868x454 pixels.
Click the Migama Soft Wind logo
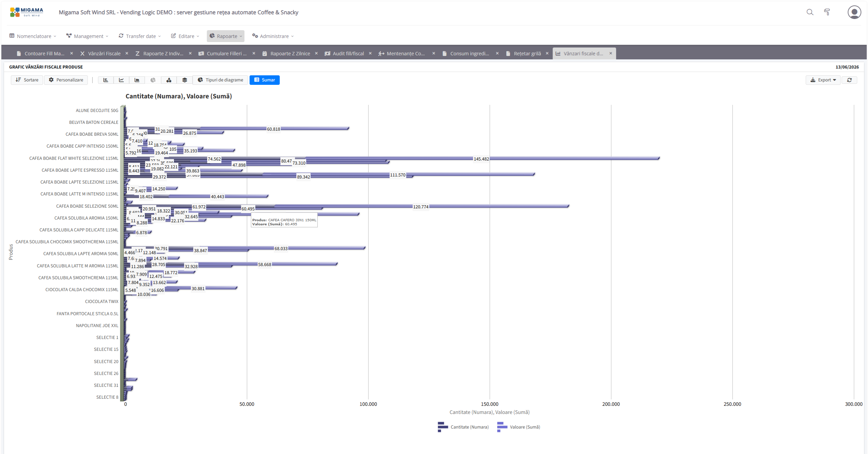click(x=27, y=12)
